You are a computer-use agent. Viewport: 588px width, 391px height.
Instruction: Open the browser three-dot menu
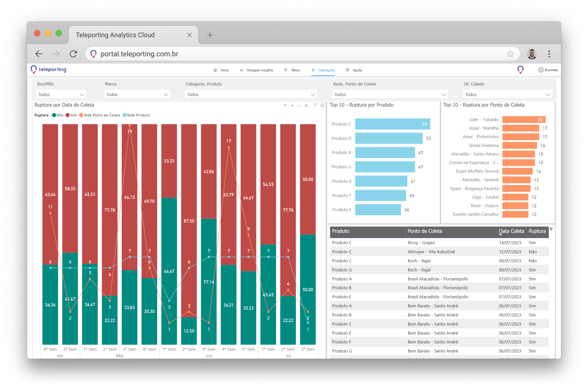click(x=549, y=54)
